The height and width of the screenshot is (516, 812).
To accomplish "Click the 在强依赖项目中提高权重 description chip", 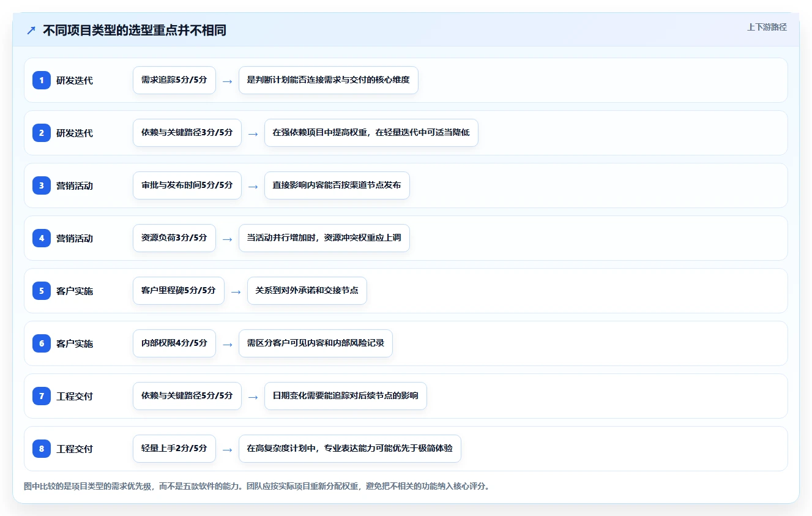I will (x=371, y=133).
